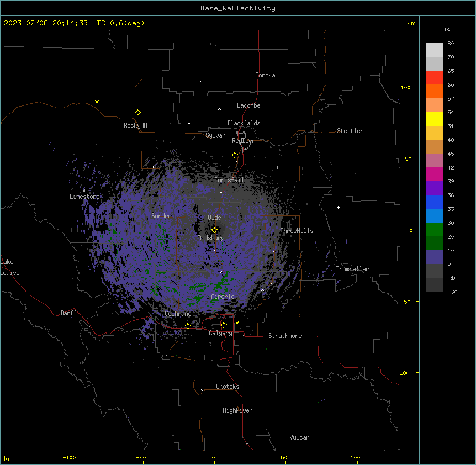The image size is (476, 465).
Task: Click the yellow diamond marker above RockyMH
Action: tap(137, 113)
